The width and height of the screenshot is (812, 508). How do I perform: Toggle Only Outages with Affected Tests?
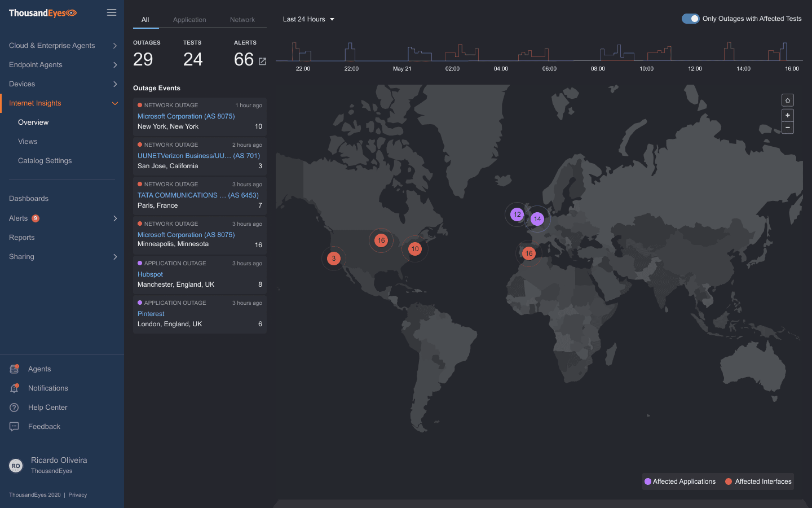[690, 19]
